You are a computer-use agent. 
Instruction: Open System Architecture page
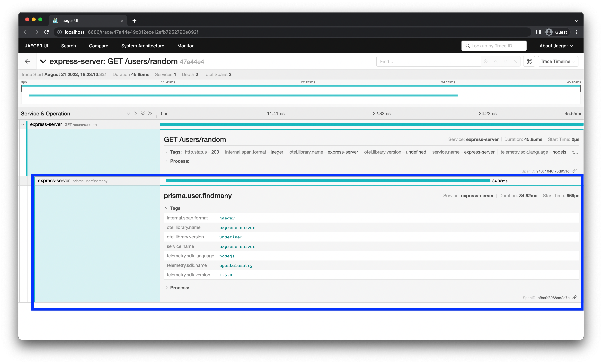(143, 46)
